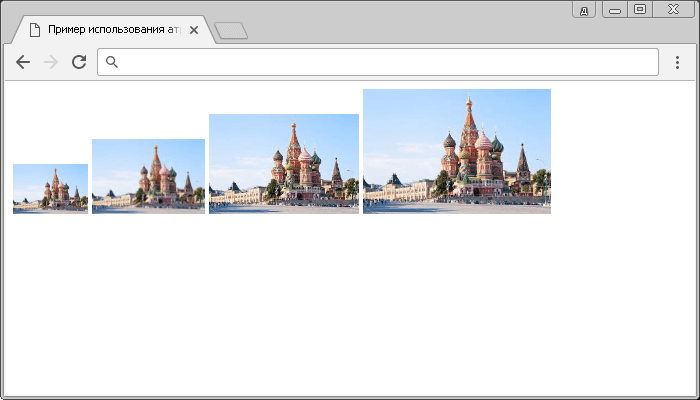Click the largest cathedral image
The width and height of the screenshot is (700, 400).
point(457,151)
